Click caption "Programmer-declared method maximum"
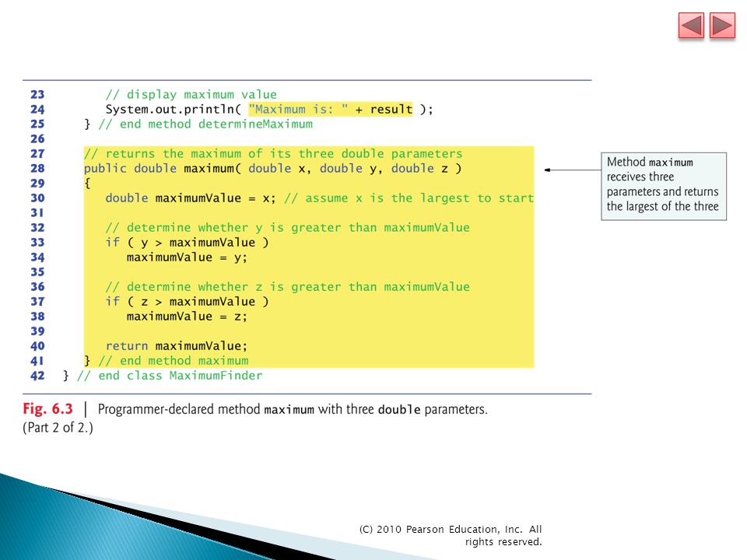 pos(205,410)
